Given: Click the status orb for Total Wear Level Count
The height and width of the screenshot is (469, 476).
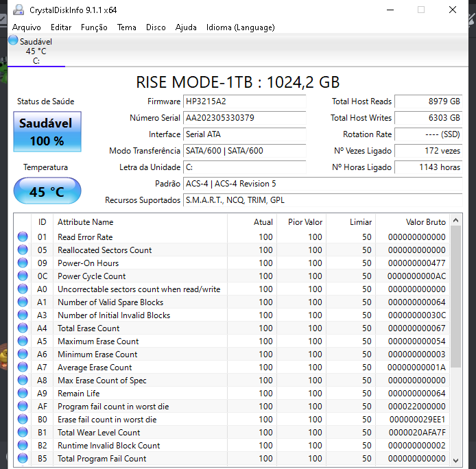Looking at the screenshot, I should click(23, 432).
